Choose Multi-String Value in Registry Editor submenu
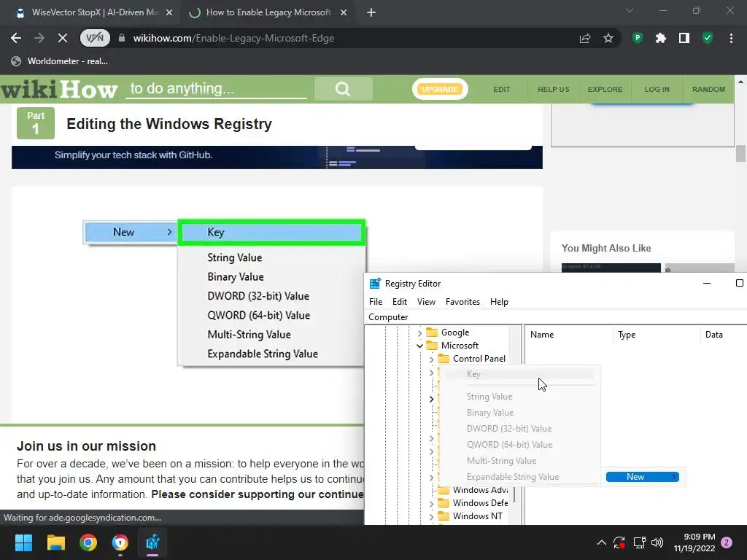 [519, 461]
